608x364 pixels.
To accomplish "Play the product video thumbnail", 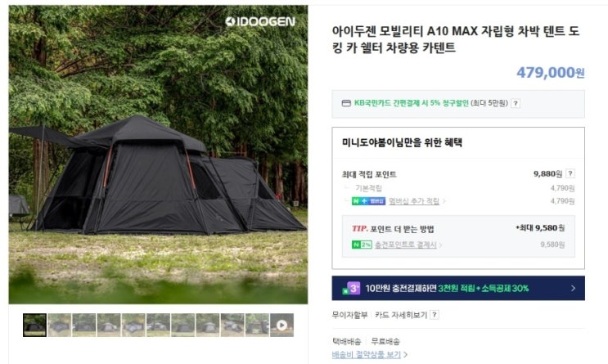I will coord(281,326).
